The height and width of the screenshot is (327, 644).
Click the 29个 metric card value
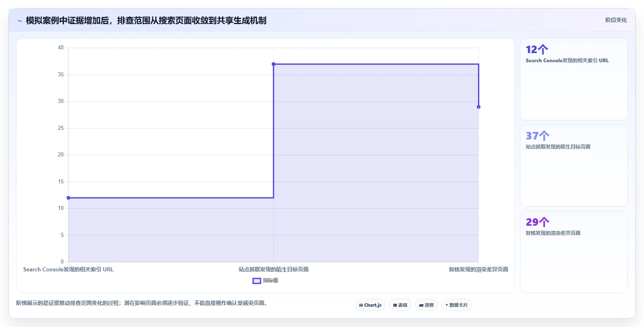click(537, 222)
